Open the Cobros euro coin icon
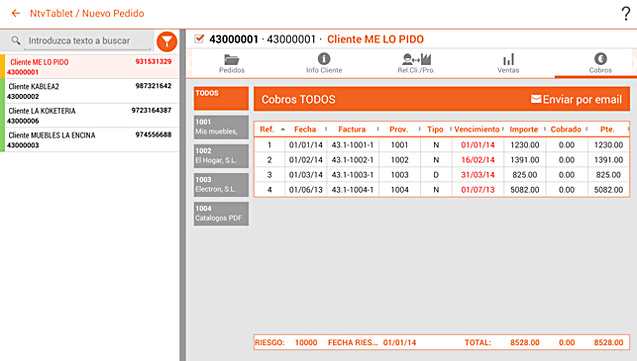The width and height of the screenshot is (637, 361). (600, 59)
